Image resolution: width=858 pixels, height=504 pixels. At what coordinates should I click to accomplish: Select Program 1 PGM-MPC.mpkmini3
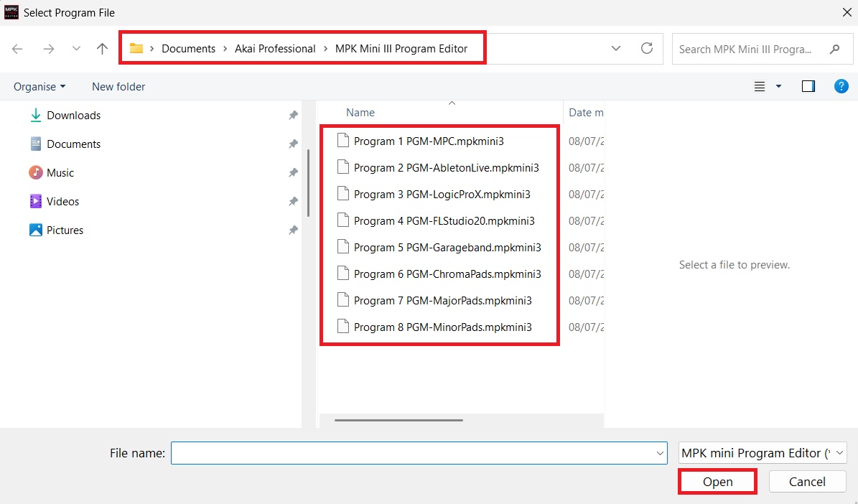[x=429, y=141]
